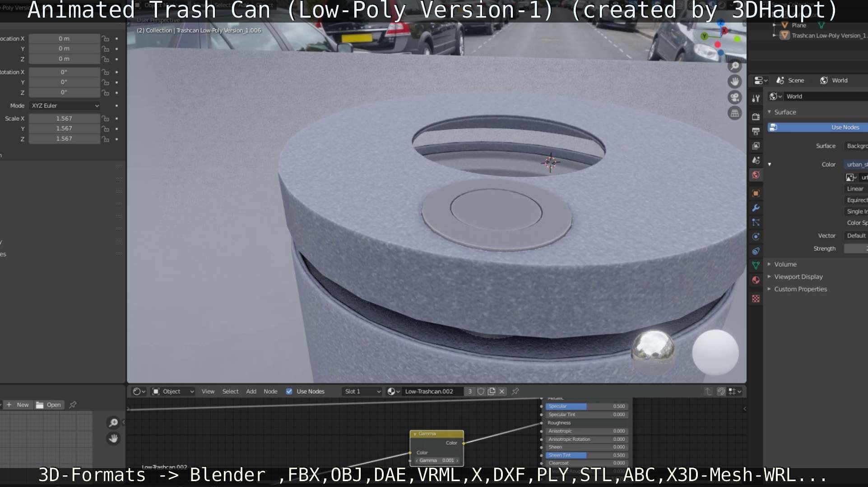Open the Object Constraints properties tab

pos(756,251)
